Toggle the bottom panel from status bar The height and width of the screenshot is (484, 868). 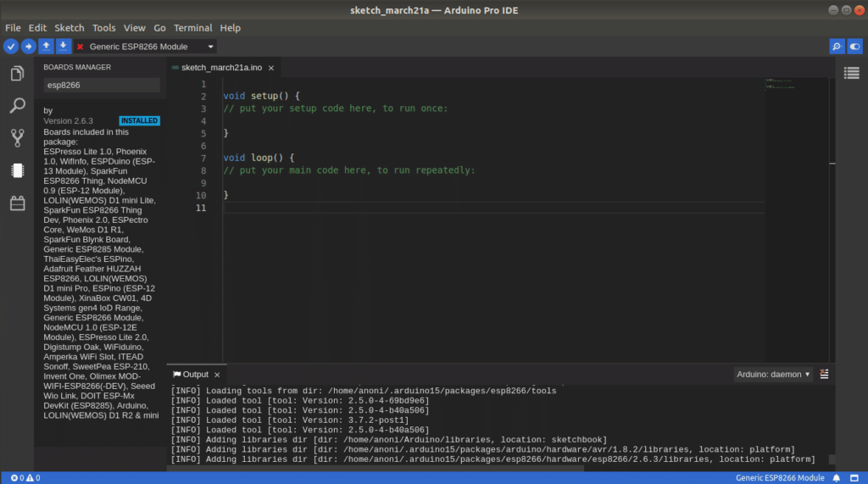pyautogui.click(x=854, y=478)
